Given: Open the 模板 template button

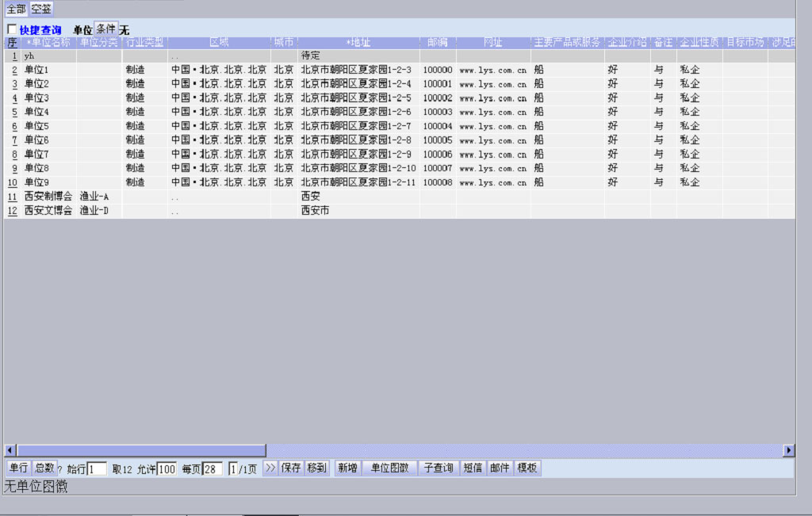Looking at the screenshot, I should pyautogui.click(x=527, y=468).
